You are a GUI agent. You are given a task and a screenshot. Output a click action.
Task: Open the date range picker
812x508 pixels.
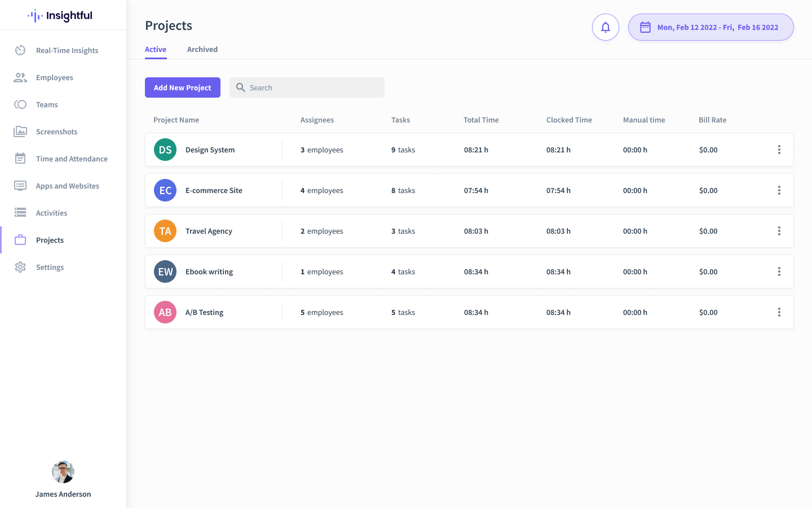click(710, 27)
